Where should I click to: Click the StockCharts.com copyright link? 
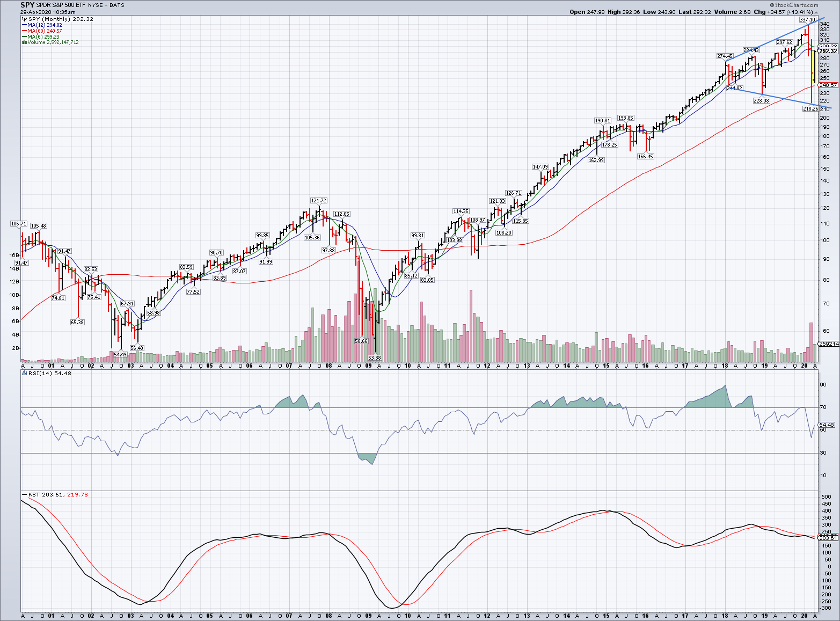tap(797, 5)
